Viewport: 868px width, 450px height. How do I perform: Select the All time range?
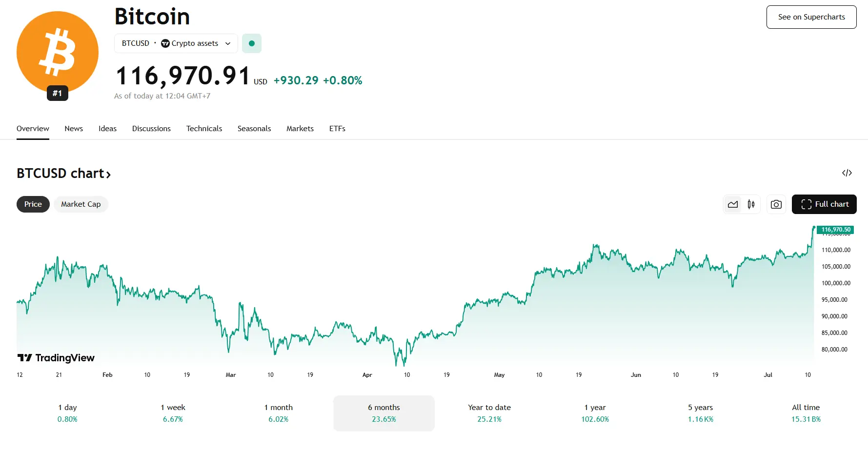[x=806, y=413]
